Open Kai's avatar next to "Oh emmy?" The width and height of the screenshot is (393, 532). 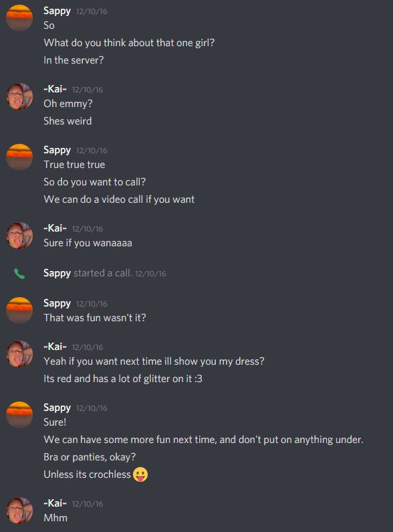(19, 96)
